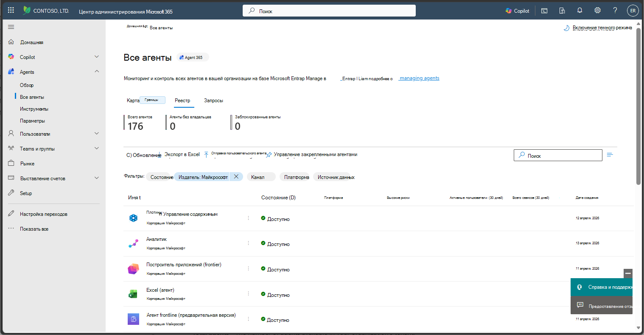This screenshot has height=335, width=644.
Task: Sort by Дата создания column header
Action: click(587, 198)
